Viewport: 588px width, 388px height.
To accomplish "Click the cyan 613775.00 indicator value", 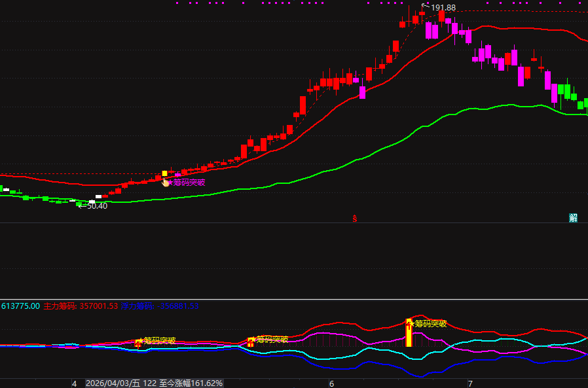I will pyautogui.click(x=20, y=306).
